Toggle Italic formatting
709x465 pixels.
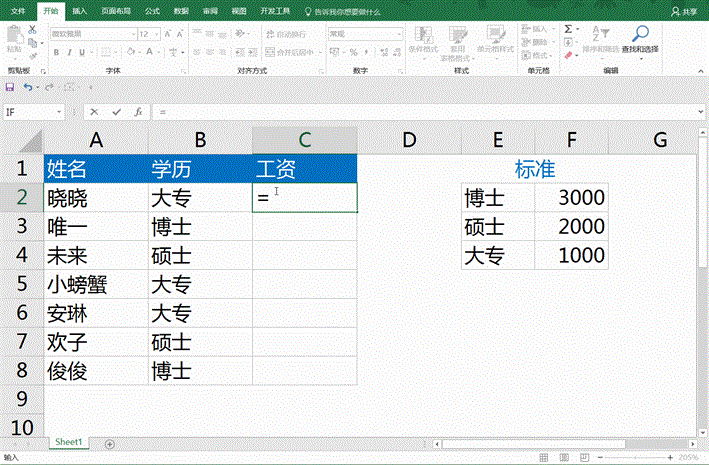click(x=68, y=51)
